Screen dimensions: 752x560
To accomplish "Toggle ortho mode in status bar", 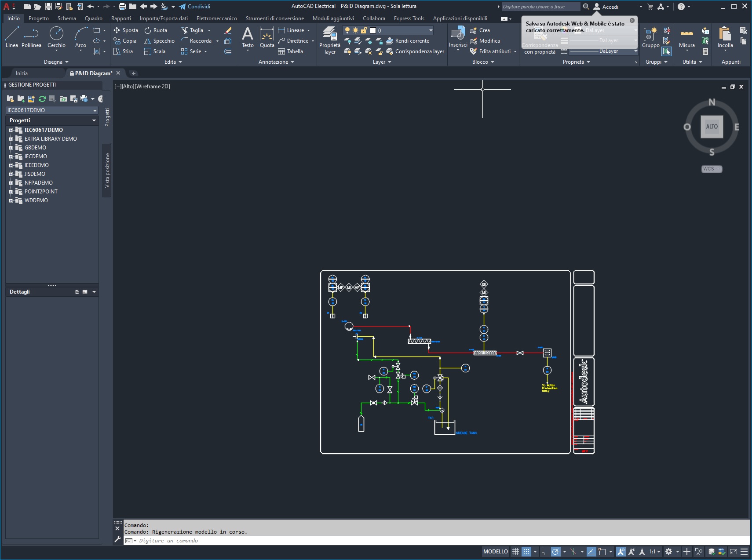I will 545,552.
